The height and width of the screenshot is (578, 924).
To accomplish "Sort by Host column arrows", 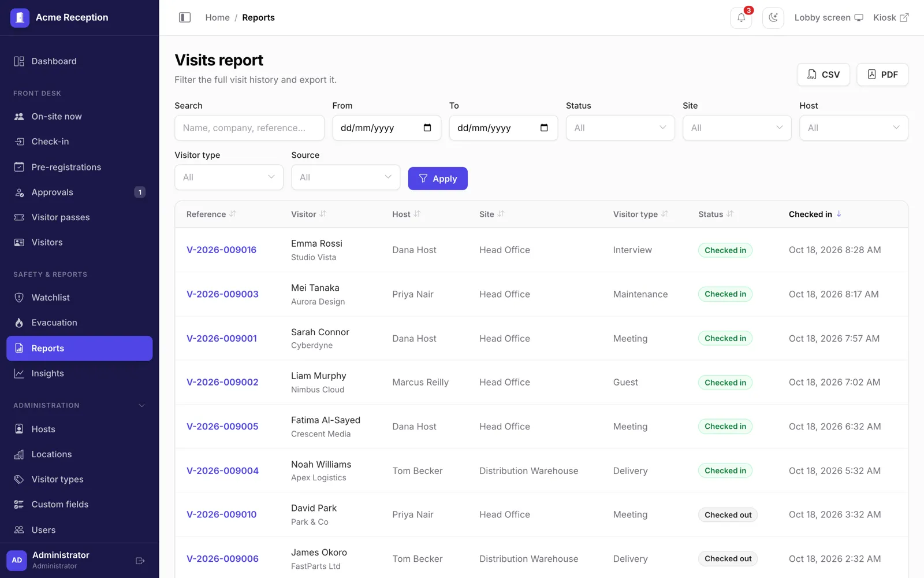I will pyautogui.click(x=417, y=214).
